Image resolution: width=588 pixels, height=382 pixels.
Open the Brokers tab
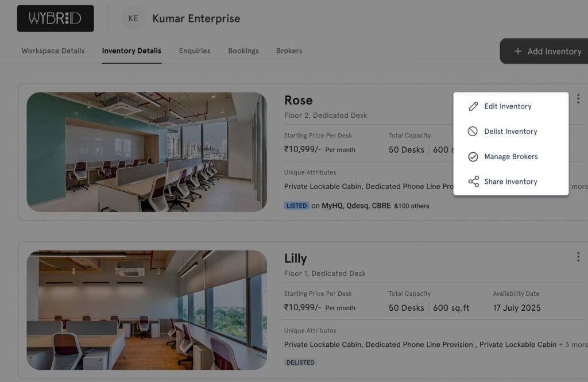tap(289, 51)
